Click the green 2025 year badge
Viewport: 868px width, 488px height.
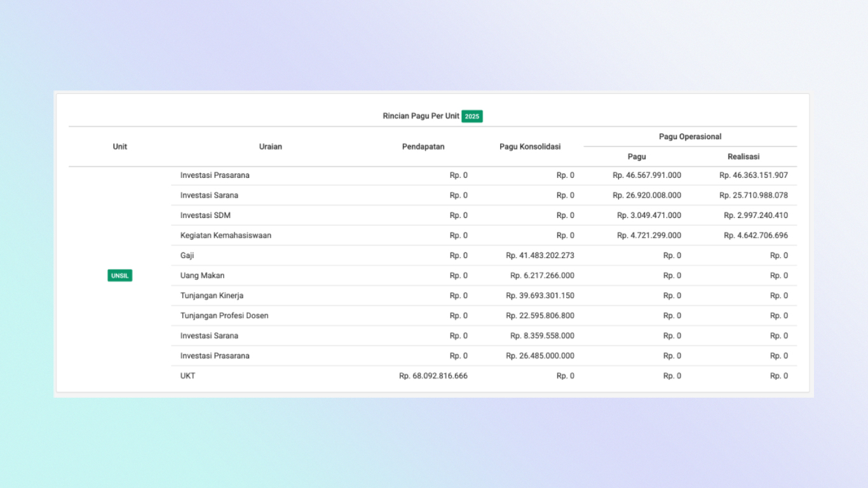click(471, 116)
